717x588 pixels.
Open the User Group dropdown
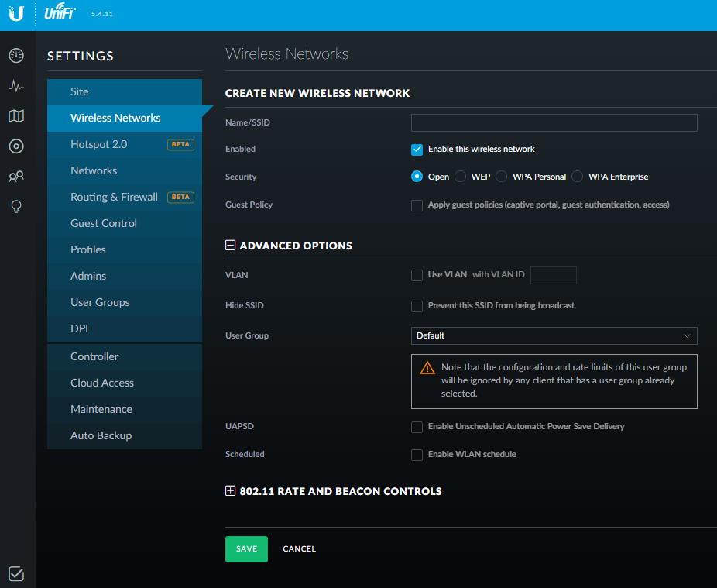tap(554, 335)
